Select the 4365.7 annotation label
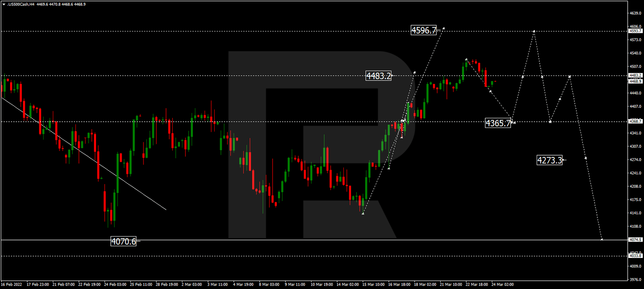 499,123
